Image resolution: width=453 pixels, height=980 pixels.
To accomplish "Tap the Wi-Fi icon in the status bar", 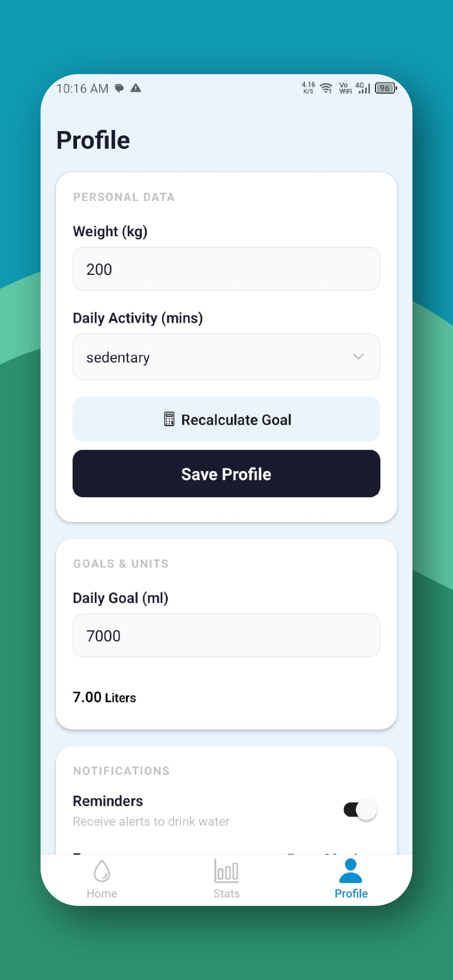I will 325,88.
